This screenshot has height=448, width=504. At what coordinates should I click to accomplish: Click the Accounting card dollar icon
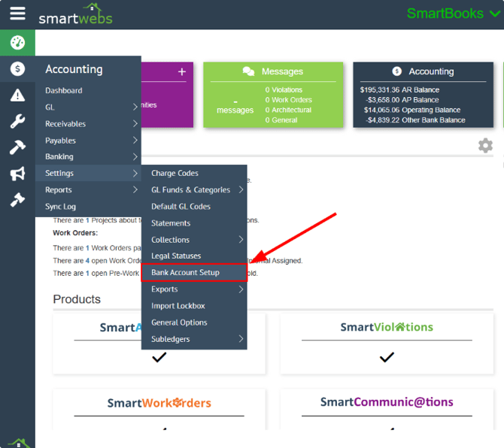(396, 71)
